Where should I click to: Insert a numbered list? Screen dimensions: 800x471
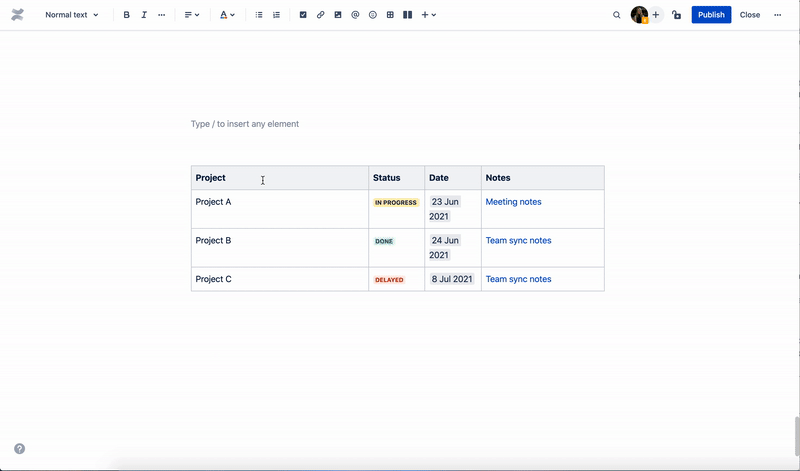click(276, 15)
